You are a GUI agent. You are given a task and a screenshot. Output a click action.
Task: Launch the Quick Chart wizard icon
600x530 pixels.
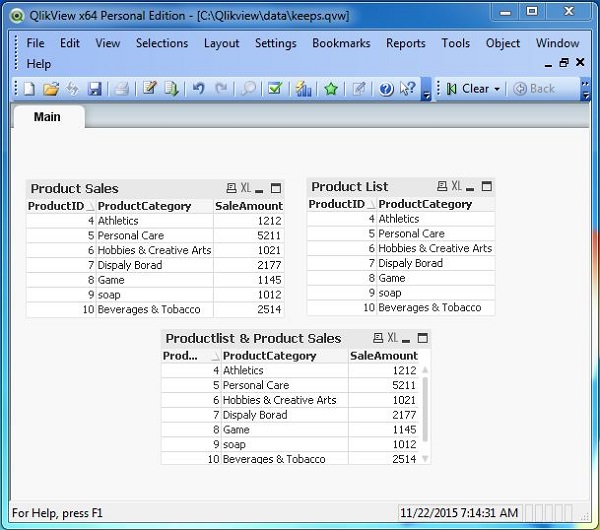303,89
